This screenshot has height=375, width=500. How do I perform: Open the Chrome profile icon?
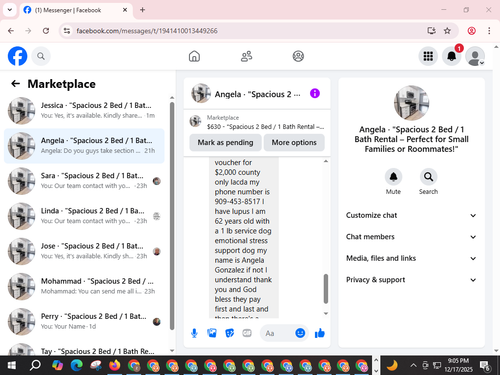click(x=471, y=31)
